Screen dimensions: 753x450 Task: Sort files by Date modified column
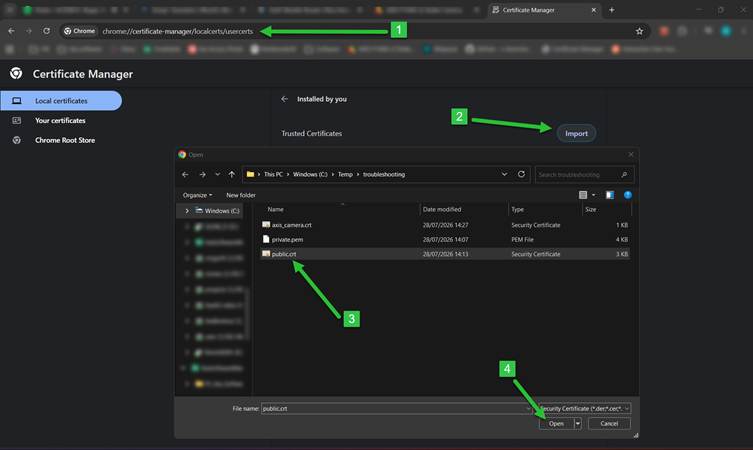coord(464,209)
